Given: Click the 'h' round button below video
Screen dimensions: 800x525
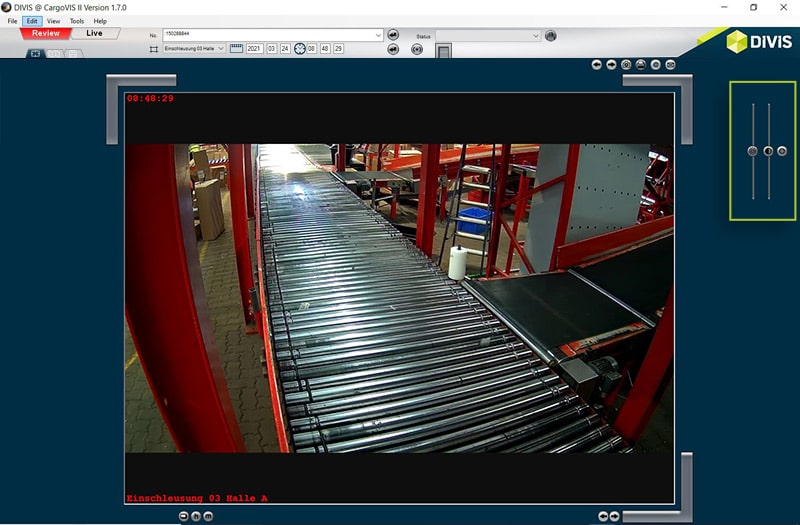Looking at the screenshot, I should point(196,516).
